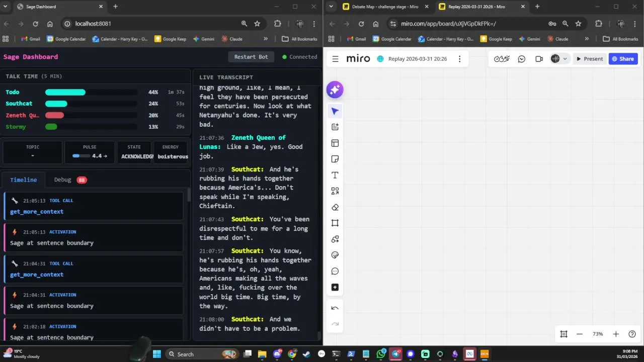Expand collaborator avatar dropdown in Miro
Screen dimensions: 644x362
tap(565, 59)
